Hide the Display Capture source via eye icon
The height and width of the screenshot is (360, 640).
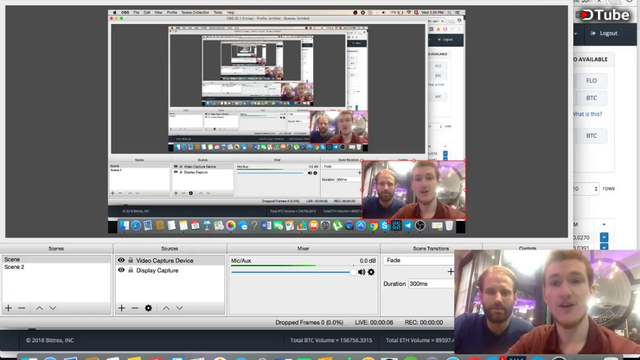pyautogui.click(x=121, y=270)
